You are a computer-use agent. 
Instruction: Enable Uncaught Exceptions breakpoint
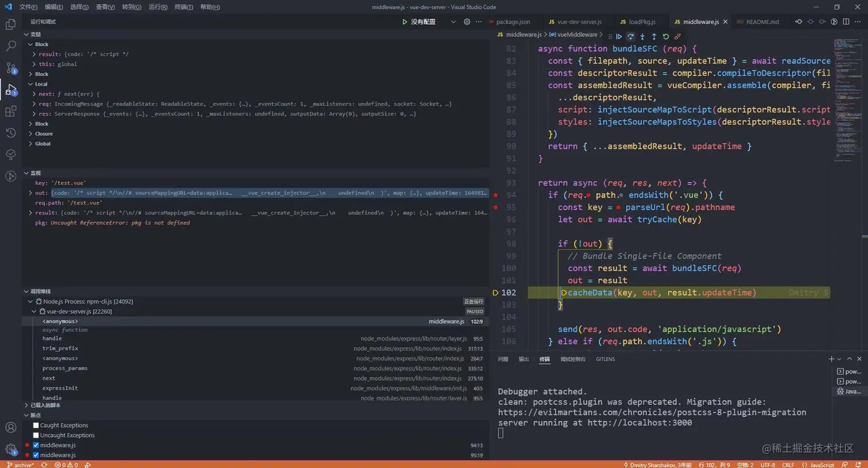point(36,435)
